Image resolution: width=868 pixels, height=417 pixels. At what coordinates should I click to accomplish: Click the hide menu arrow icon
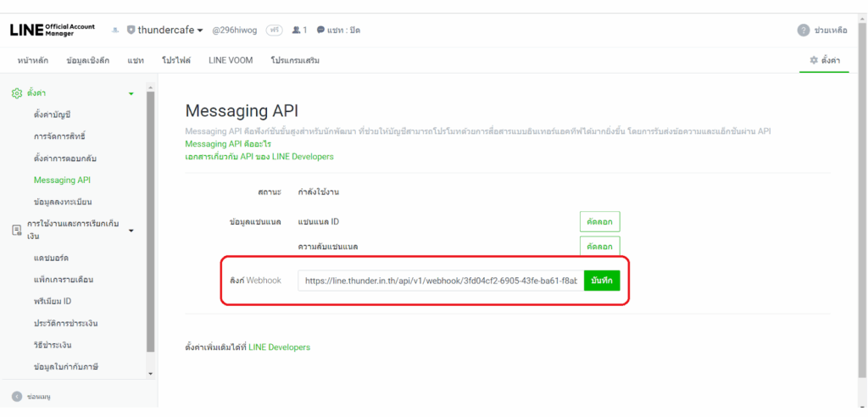[x=17, y=397]
